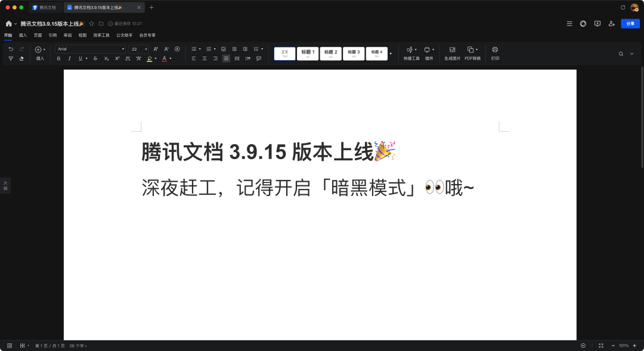Image resolution: width=644 pixels, height=351 pixels.
Task: Apply the 标题 1 heading style
Action: pyautogui.click(x=308, y=54)
